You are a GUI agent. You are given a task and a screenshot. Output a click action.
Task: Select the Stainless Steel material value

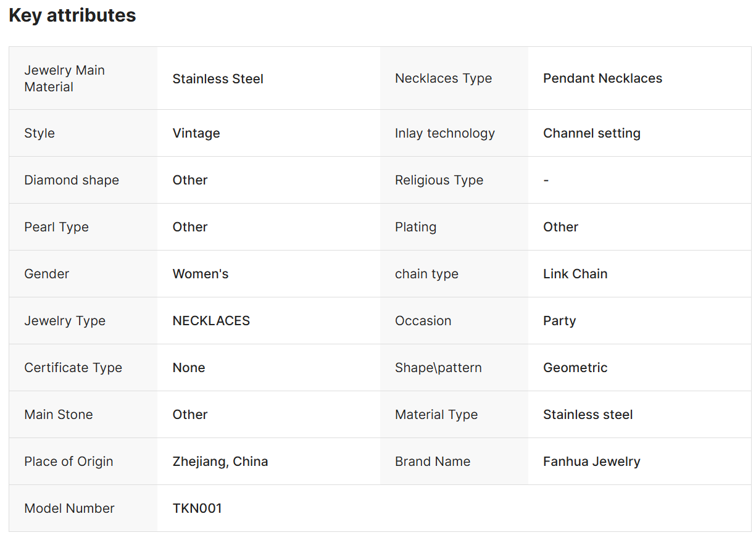click(218, 79)
